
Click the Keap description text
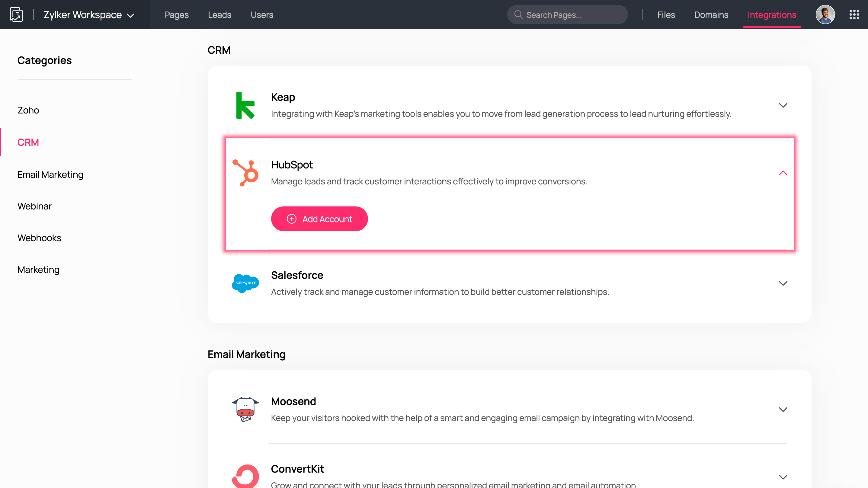(501, 114)
